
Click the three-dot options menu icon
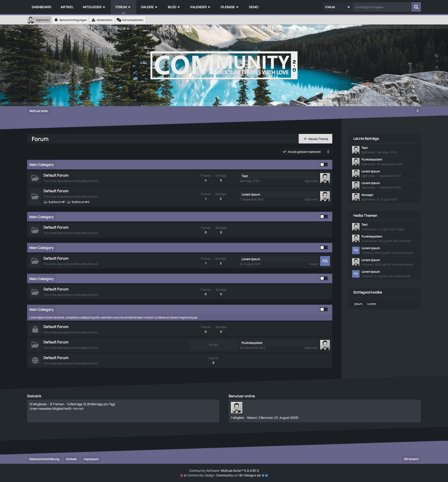tap(328, 152)
